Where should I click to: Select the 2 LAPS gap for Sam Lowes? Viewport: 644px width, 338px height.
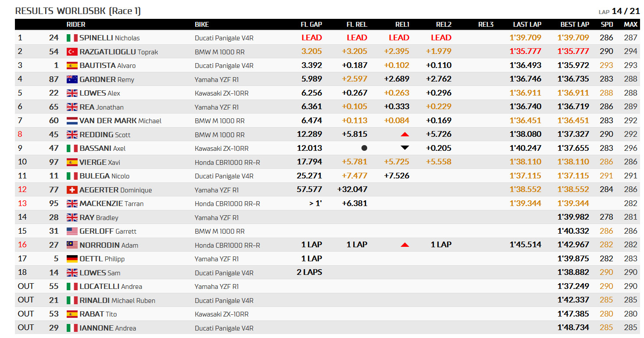pos(309,272)
